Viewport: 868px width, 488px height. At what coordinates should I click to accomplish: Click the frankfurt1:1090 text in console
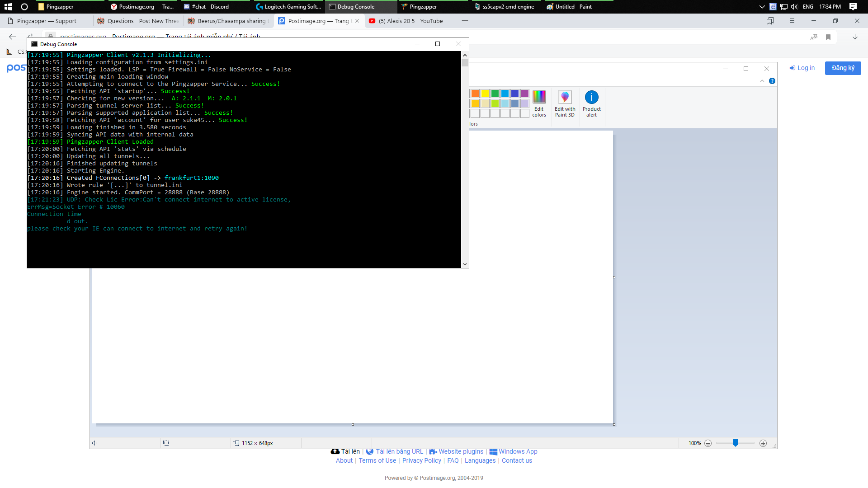point(191,178)
